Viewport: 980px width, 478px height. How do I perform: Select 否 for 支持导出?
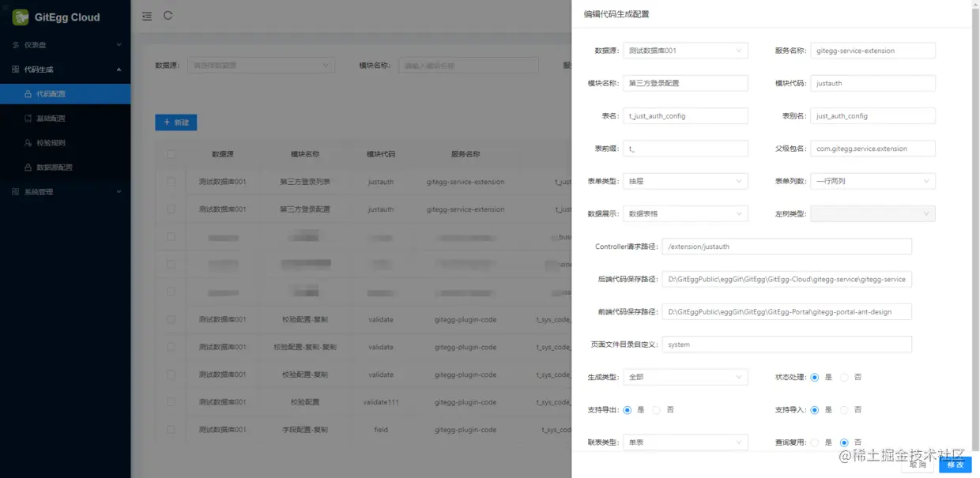point(657,410)
